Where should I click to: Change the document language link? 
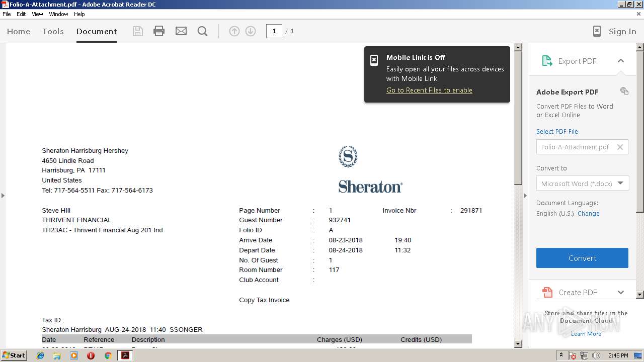coord(588,213)
